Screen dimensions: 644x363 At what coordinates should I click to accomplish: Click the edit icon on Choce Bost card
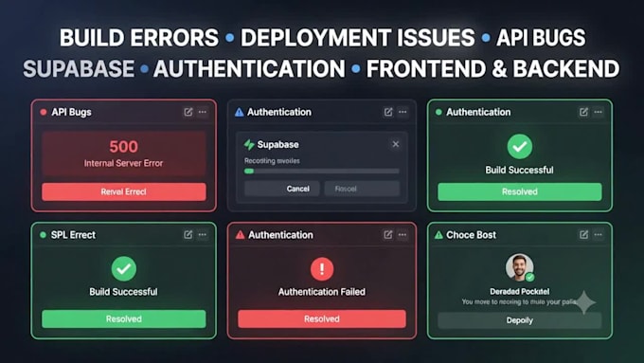click(x=583, y=235)
